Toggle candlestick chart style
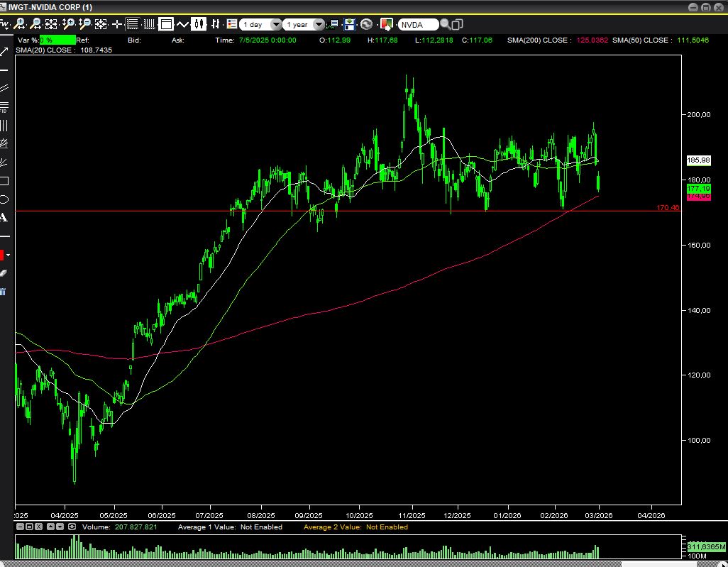This screenshot has height=567, width=728. (199, 24)
